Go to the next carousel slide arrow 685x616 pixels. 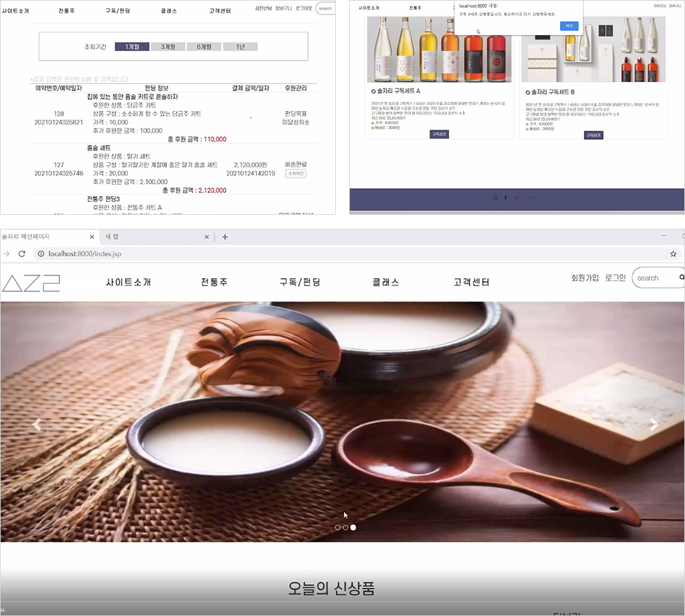pyautogui.click(x=654, y=424)
